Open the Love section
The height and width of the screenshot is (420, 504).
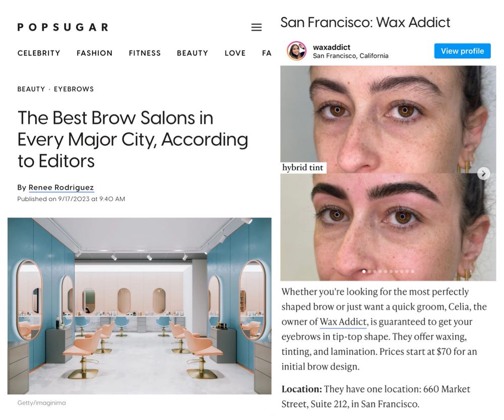(235, 53)
